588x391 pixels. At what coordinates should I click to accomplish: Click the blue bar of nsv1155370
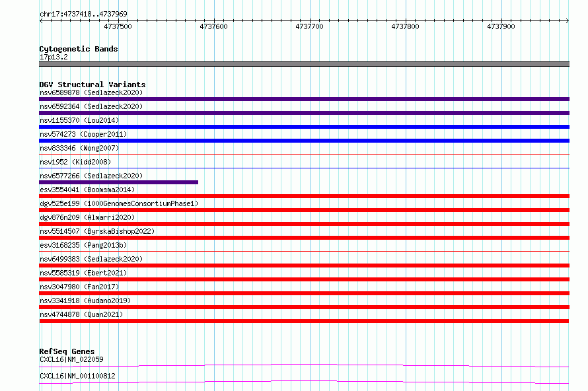304,127
